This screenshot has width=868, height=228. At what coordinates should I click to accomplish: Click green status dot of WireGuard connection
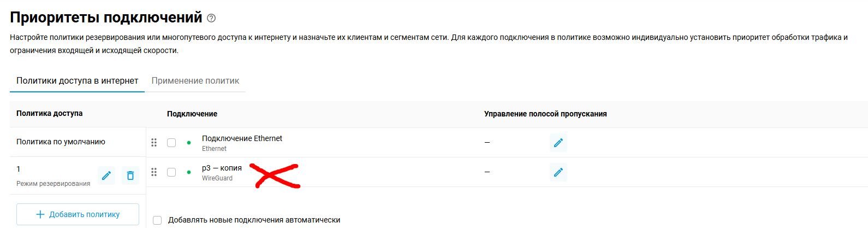pos(189,172)
